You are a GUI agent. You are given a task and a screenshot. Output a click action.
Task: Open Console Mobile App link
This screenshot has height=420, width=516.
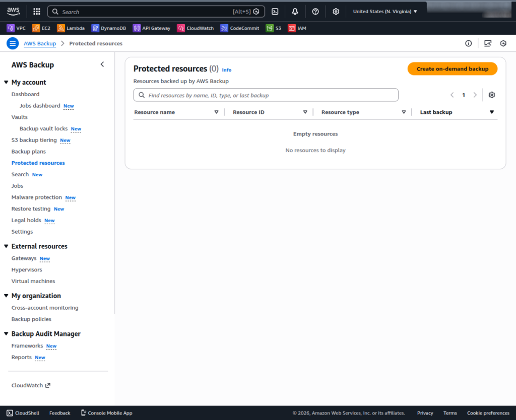107,413
